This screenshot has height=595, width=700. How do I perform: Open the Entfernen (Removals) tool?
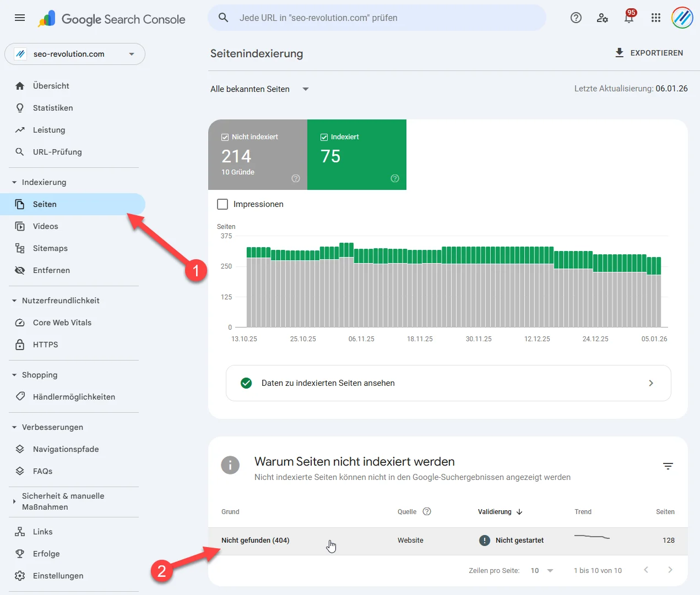pyautogui.click(x=52, y=270)
